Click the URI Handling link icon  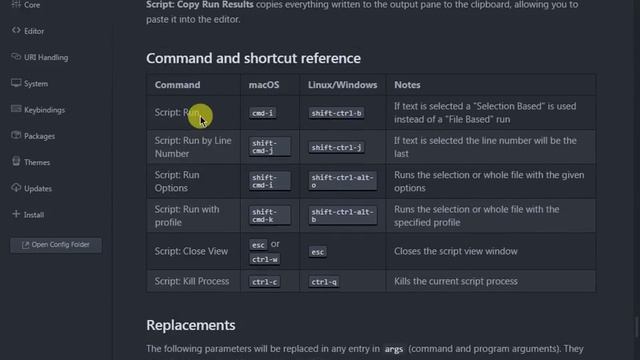point(16,56)
